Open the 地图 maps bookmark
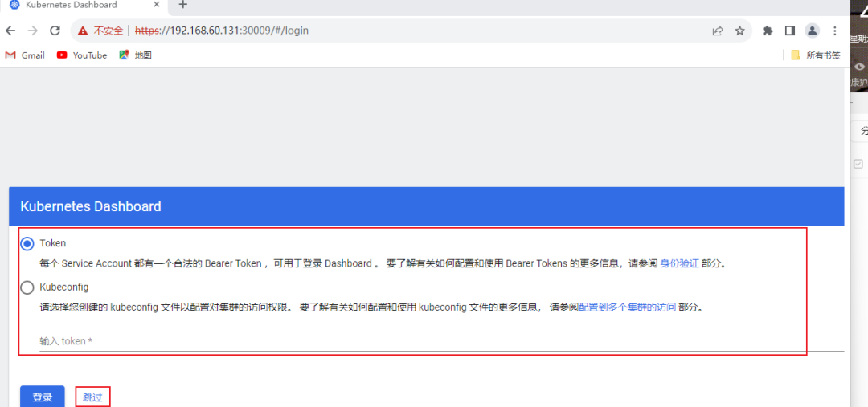 pos(136,55)
